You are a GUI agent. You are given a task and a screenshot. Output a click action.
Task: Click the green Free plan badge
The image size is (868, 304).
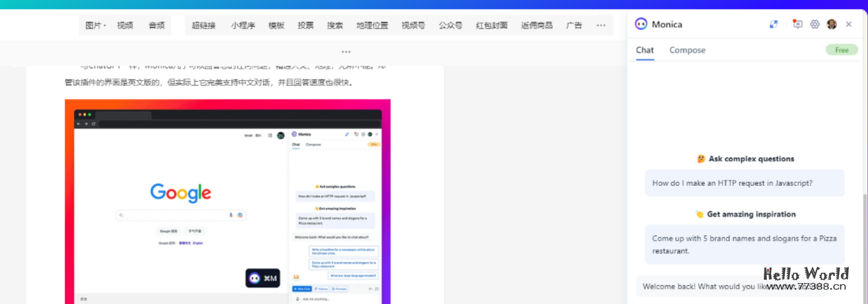tap(842, 50)
